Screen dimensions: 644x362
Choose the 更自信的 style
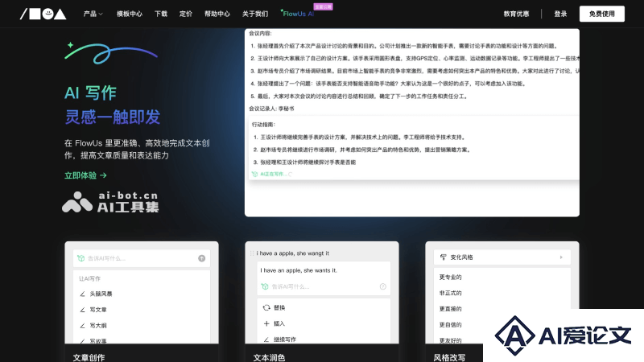point(450,325)
